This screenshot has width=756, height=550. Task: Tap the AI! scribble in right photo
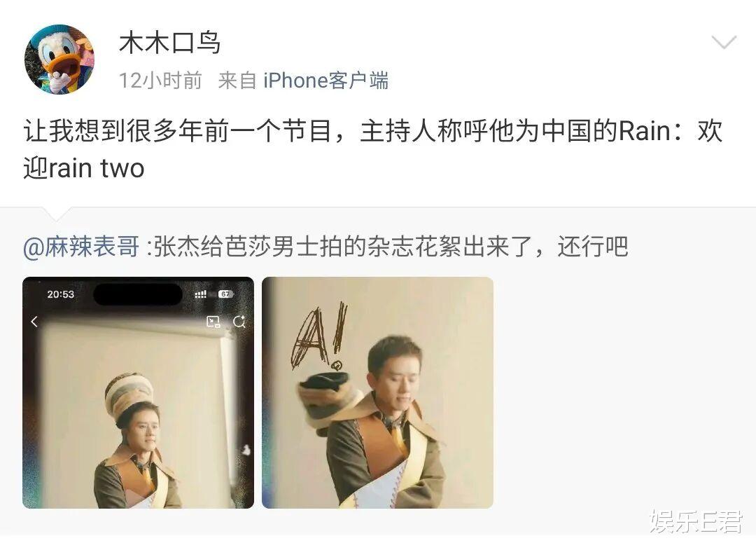pyautogui.click(x=319, y=336)
